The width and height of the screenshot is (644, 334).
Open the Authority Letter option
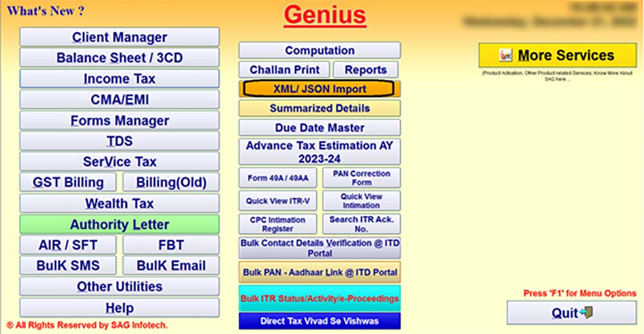tap(119, 225)
